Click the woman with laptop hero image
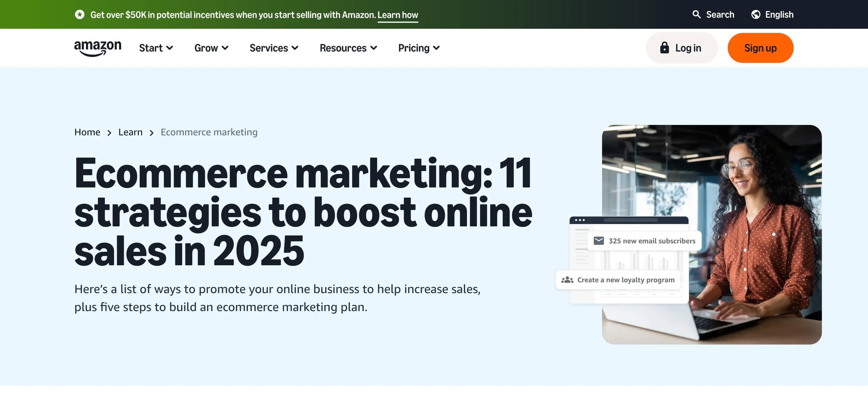Viewport: 868px width, 412px height. (x=712, y=234)
